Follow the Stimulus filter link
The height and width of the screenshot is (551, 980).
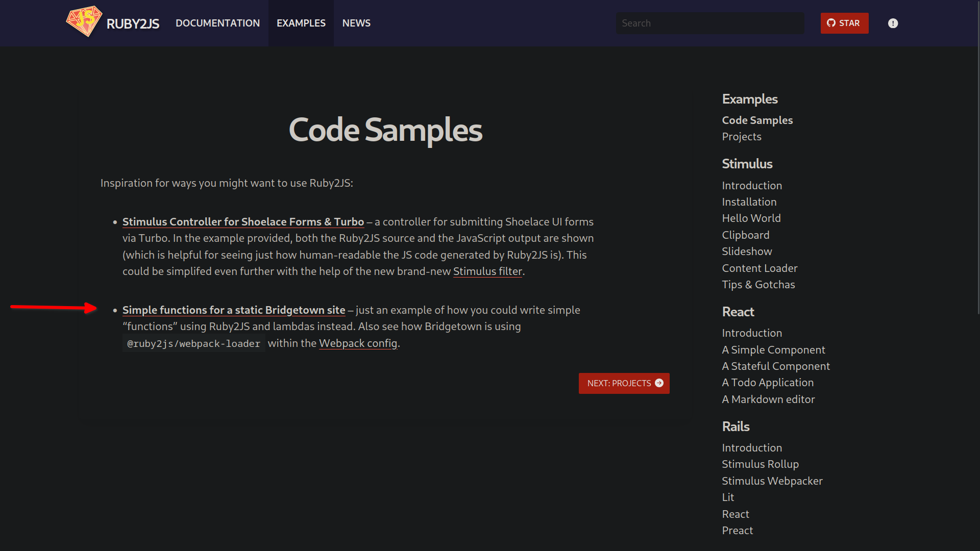(487, 271)
